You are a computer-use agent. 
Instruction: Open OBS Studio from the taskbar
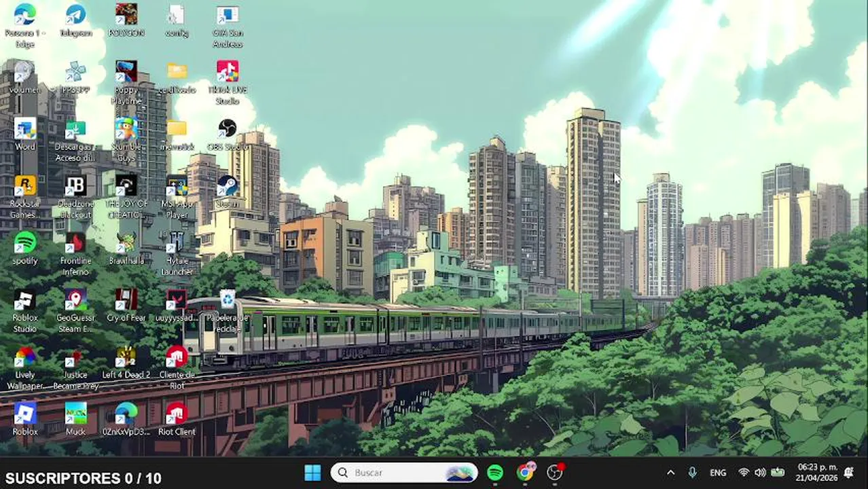pos(556,473)
